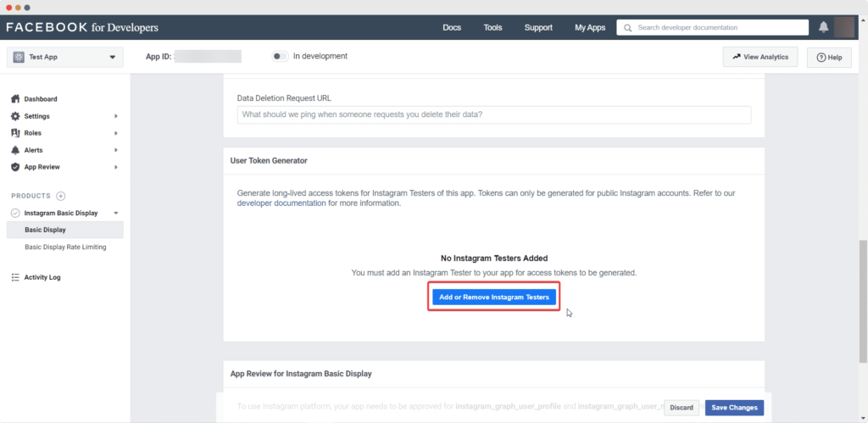This screenshot has height=423, width=868.
Task: Open the Dashboard page
Action: click(41, 99)
